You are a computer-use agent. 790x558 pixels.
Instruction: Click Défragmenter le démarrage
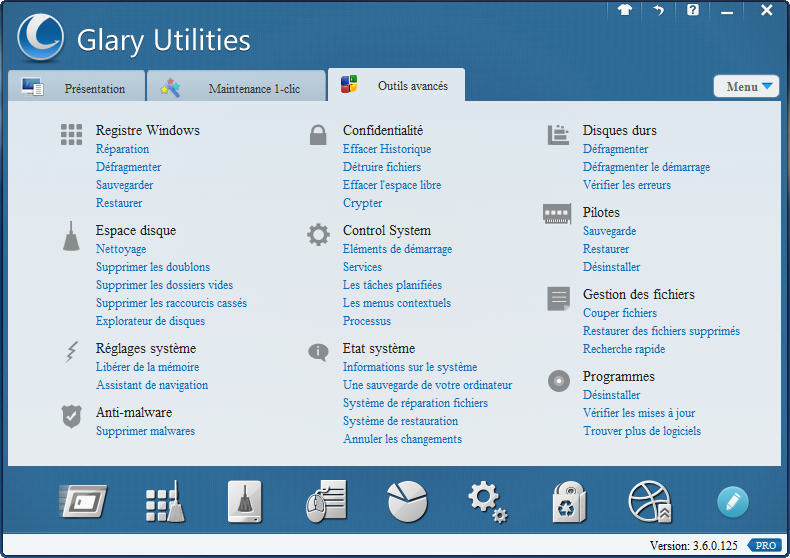coord(646,167)
